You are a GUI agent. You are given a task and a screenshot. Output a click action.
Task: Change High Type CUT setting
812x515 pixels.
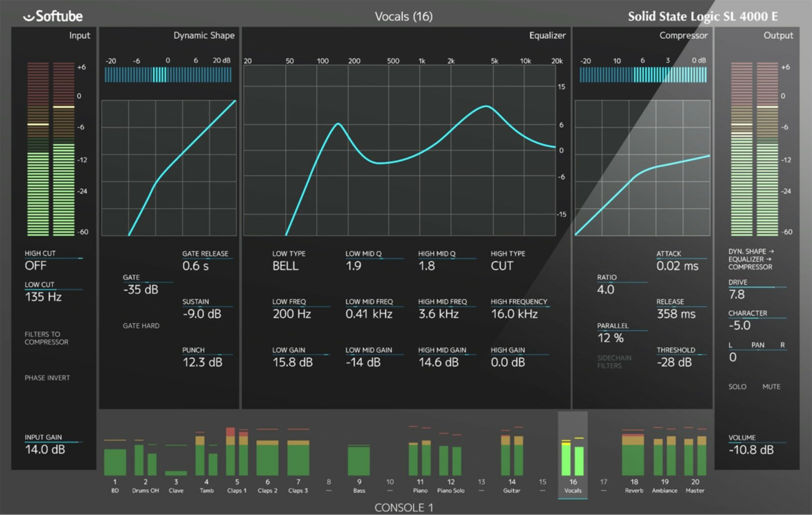pyautogui.click(x=502, y=266)
